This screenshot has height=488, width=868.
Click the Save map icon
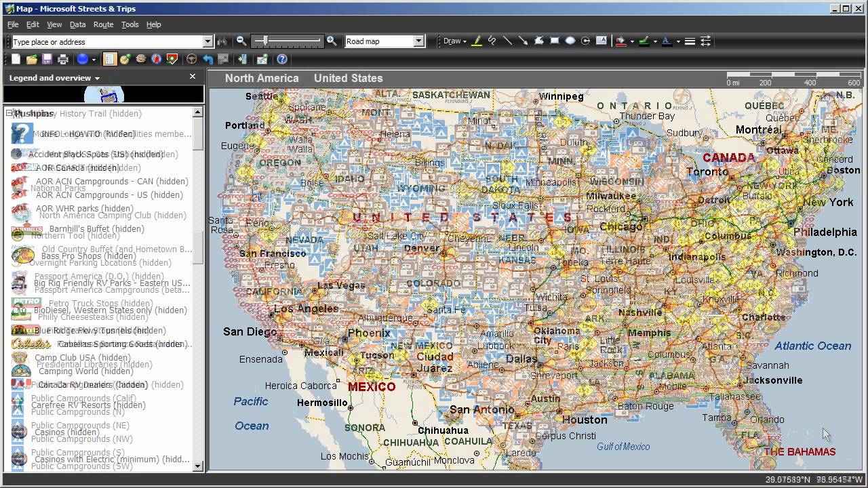click(47, 60)
